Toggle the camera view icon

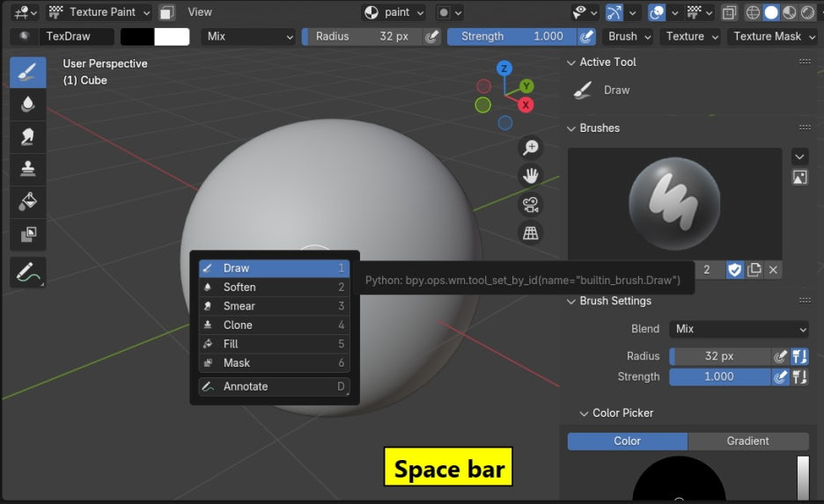(x=530, y=204)
